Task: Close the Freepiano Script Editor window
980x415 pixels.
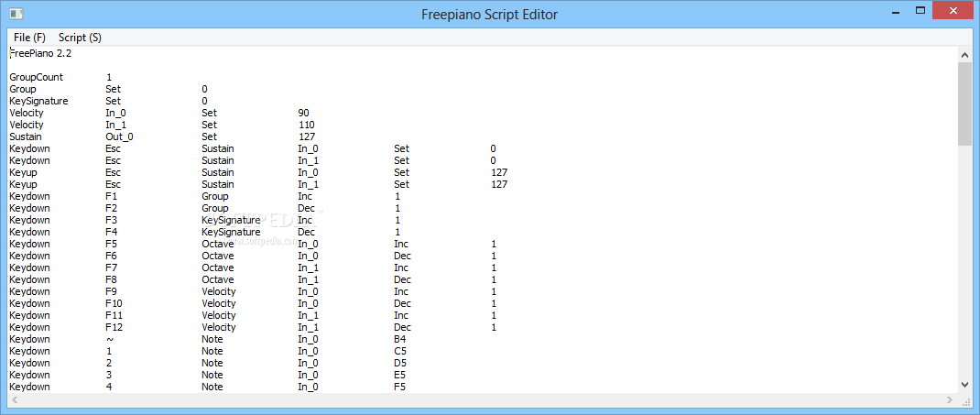Action: click(953, 11)
